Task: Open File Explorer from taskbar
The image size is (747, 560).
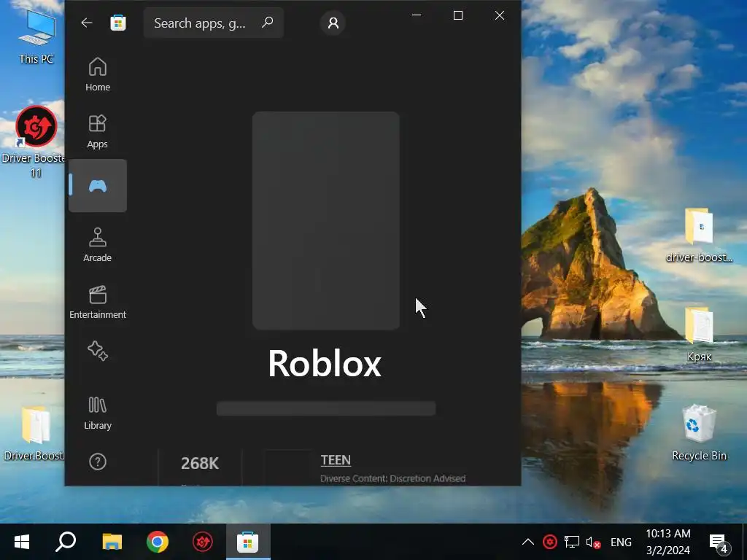Action: coord(112,542)
